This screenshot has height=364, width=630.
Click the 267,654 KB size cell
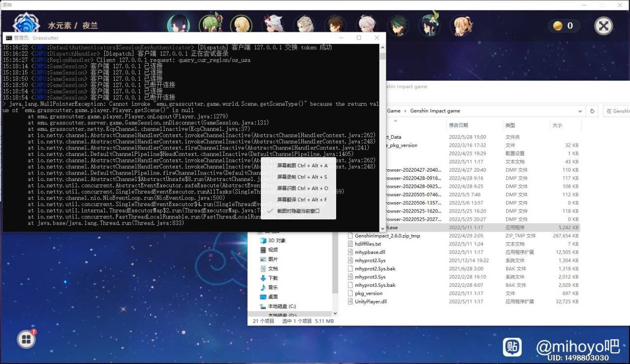(566, 236)
